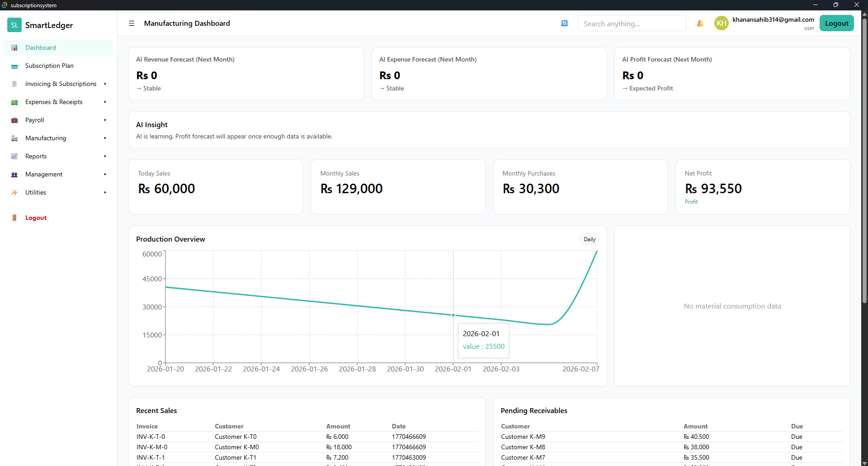868x466 pixels.
Task: Open notifications bell icon
Action: point(700,24)
